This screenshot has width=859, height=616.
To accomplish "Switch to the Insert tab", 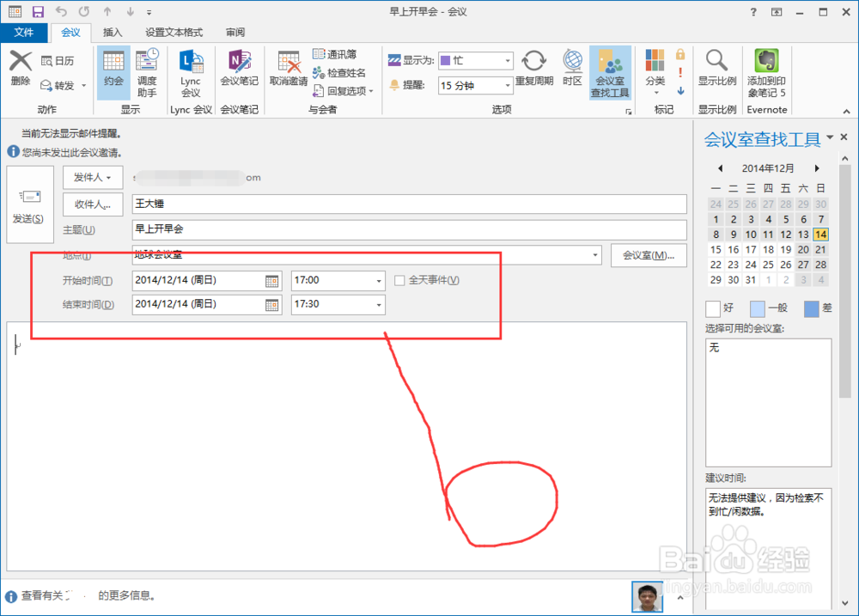I will [x=113, y=33].
